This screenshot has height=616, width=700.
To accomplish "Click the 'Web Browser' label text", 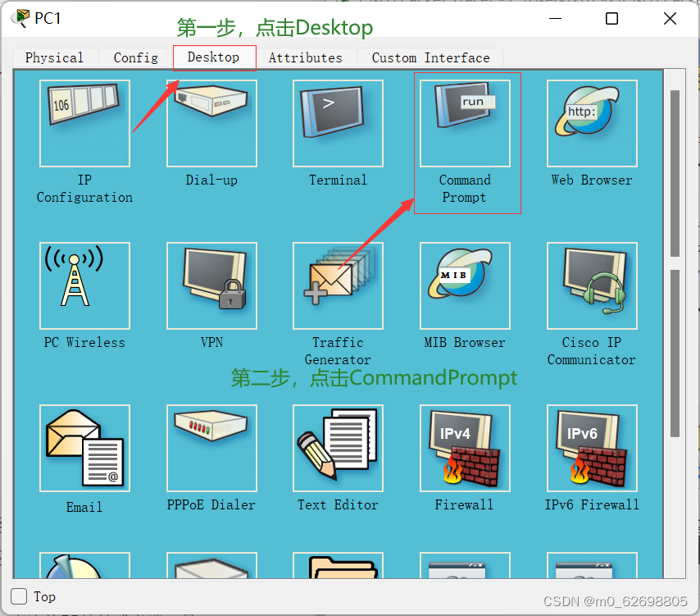I will click(592, 180).
